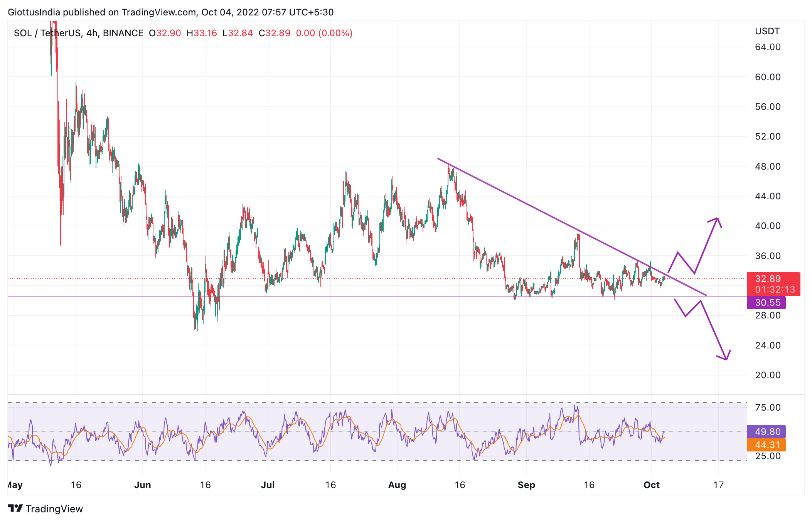This screenshot has height=522, width=812.
Task: Click the 60.00 price axis label
Action: click(768, 77)
